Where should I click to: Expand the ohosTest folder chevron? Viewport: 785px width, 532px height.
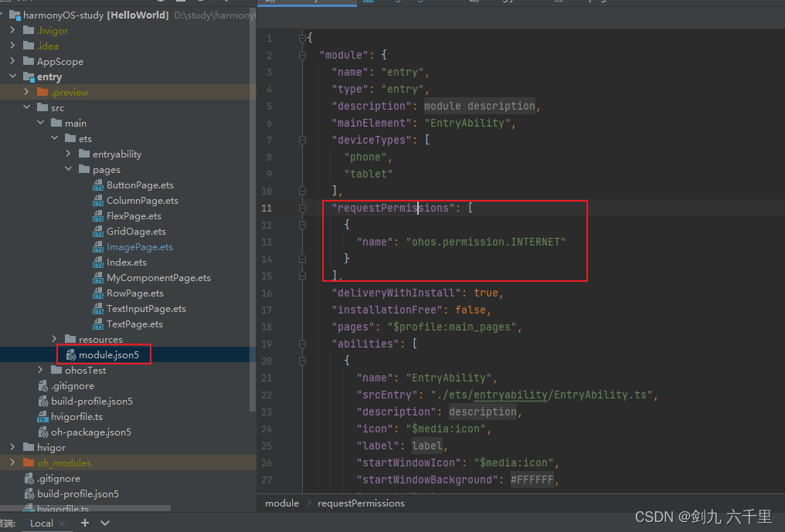pos(40,370)
